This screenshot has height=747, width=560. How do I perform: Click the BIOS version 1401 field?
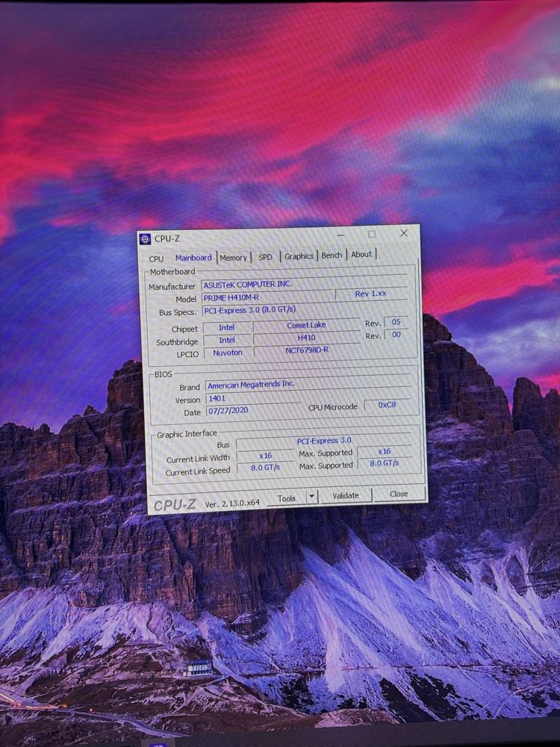(x=253, y=398)
